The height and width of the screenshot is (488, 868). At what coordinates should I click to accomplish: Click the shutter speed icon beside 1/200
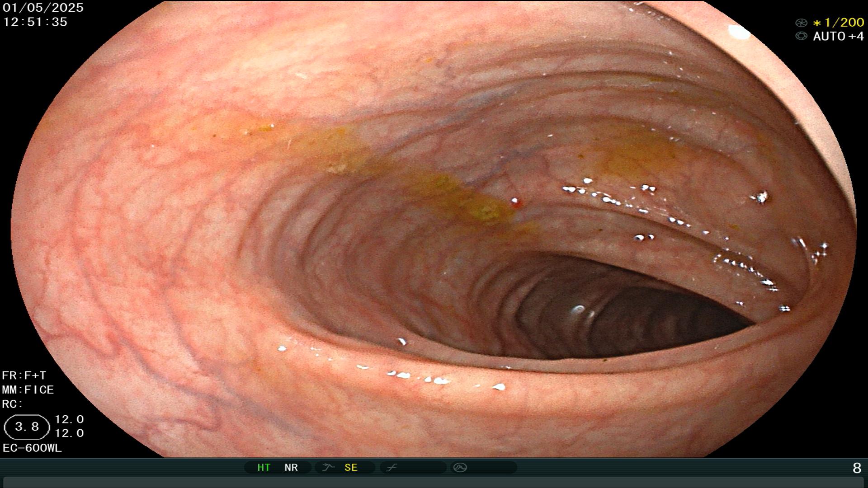[x=801, y=23]
